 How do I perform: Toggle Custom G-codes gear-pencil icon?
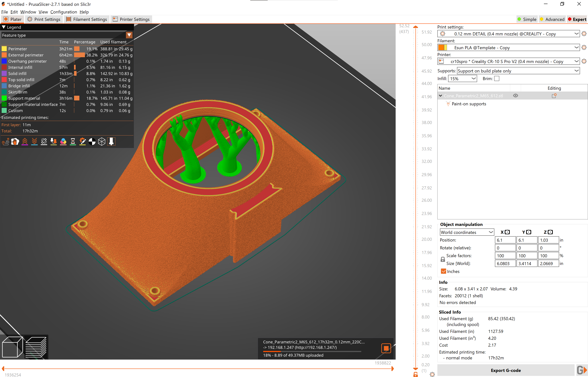[82, 141]
